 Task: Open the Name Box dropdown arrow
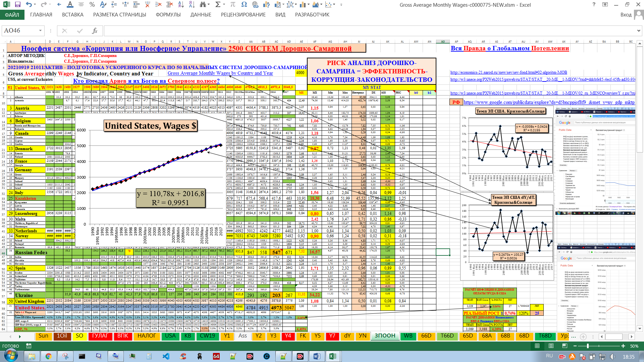[x=40, y=31]
